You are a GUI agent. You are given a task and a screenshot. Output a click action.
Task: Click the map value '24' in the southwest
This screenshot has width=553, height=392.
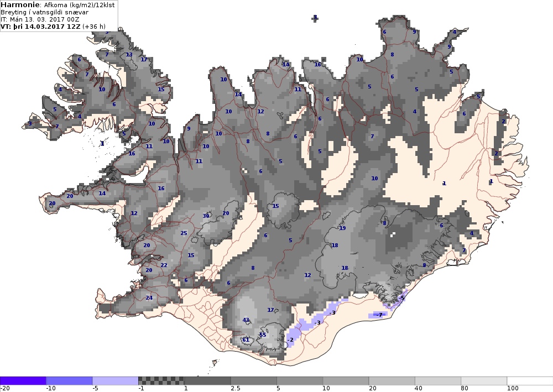coord(149,298)
